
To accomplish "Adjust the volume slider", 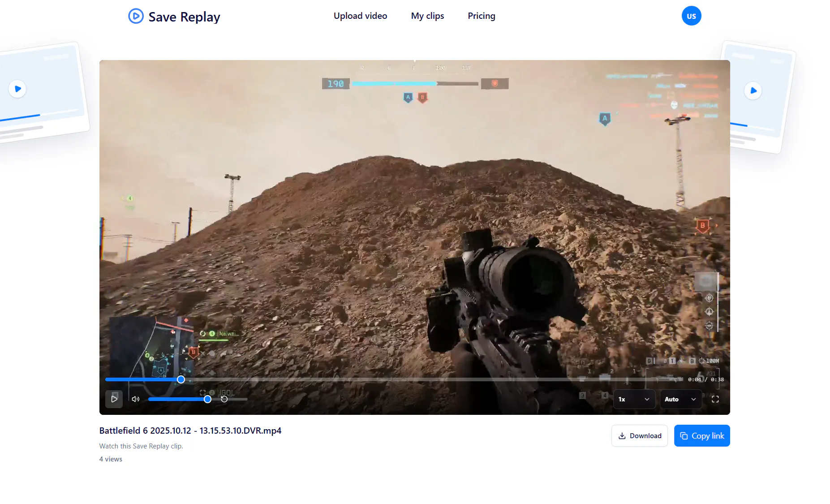I will pos(198,399).
